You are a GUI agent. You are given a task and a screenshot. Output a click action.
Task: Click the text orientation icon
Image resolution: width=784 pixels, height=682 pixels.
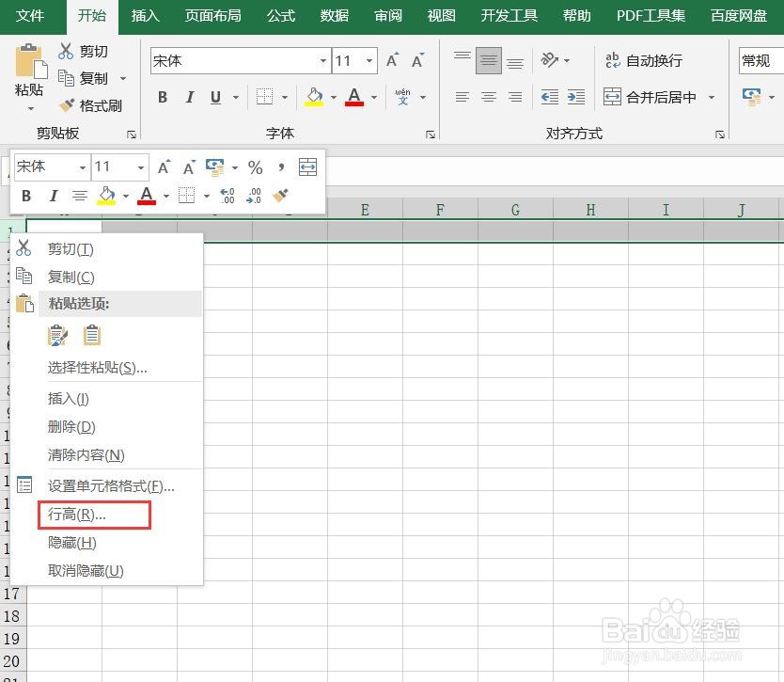(x=550, y=60)
